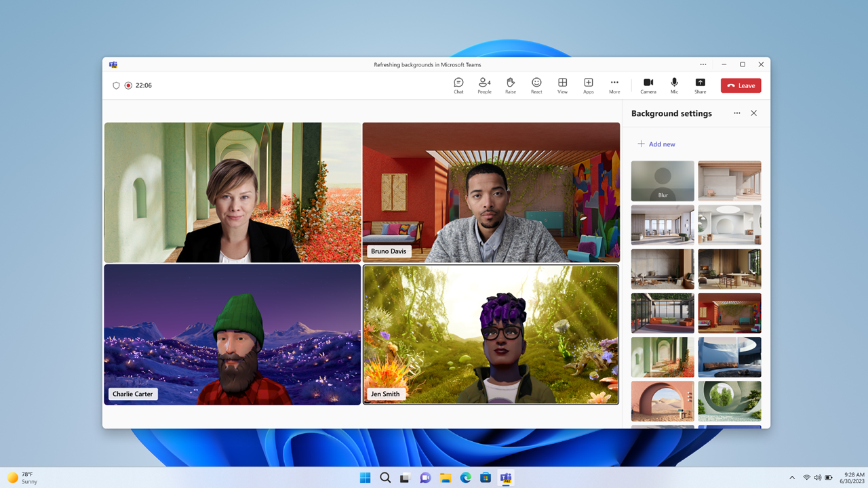The height and width of the screenshot is (488, 868).
Task: Switch to Teams app in taskbar
Action: [506, 478]
